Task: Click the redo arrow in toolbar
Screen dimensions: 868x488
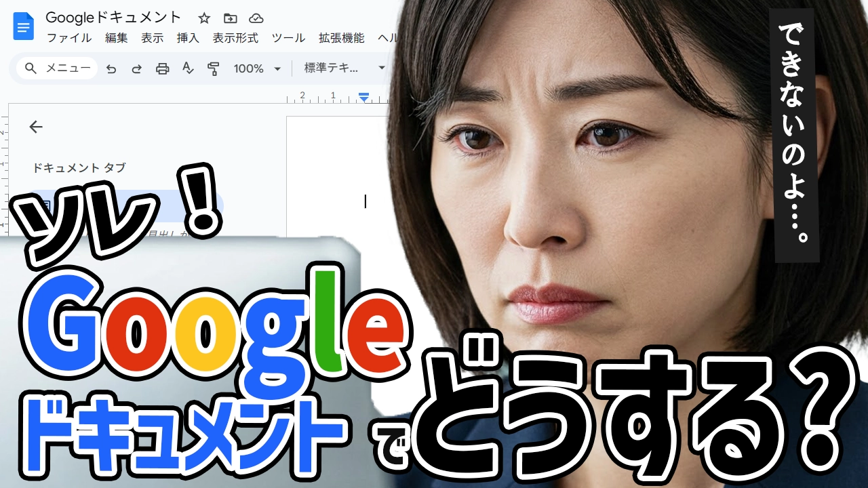Action: pos(136,68)
